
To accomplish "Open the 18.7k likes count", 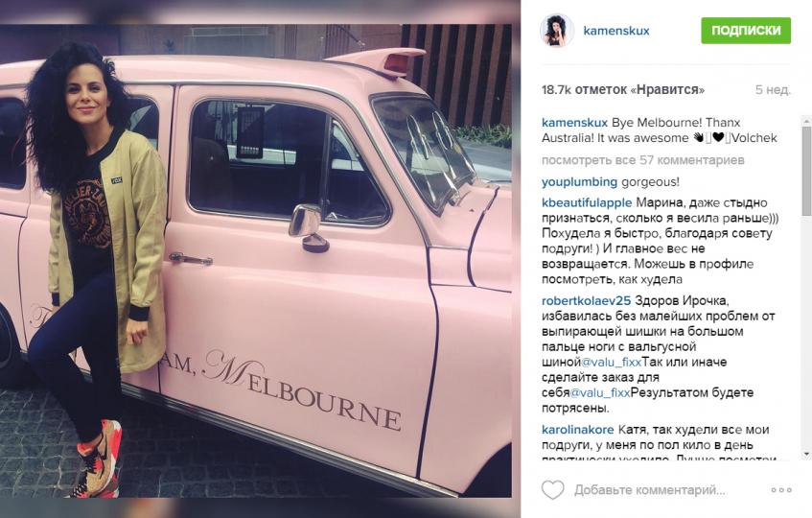I will 623,89.
